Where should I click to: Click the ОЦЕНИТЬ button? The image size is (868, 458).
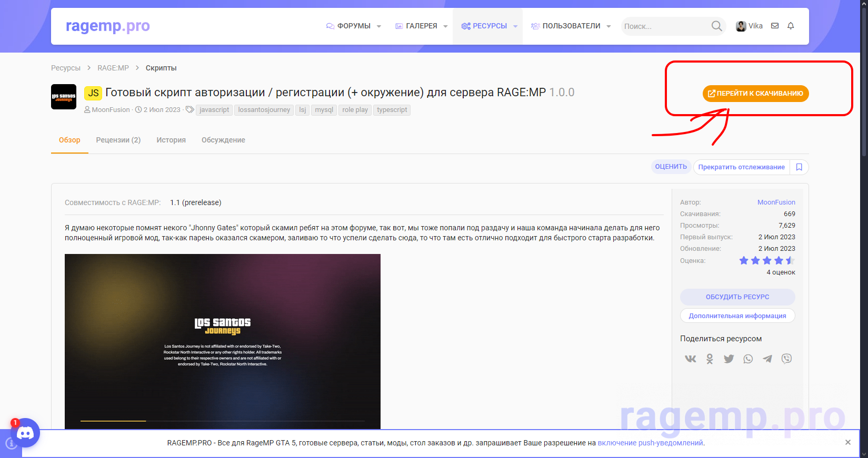click(671, 167)
